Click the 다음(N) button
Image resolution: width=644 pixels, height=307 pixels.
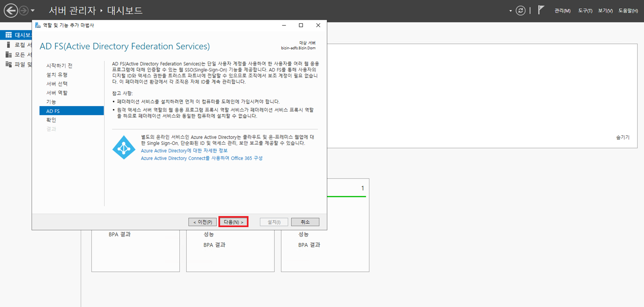(233, 222)
